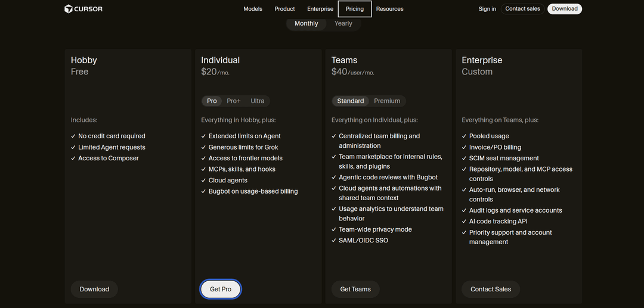Viewport: 644px width, 308px height.
Task: Click the Contact Sales Enterprise button
Action: (491, 289)
